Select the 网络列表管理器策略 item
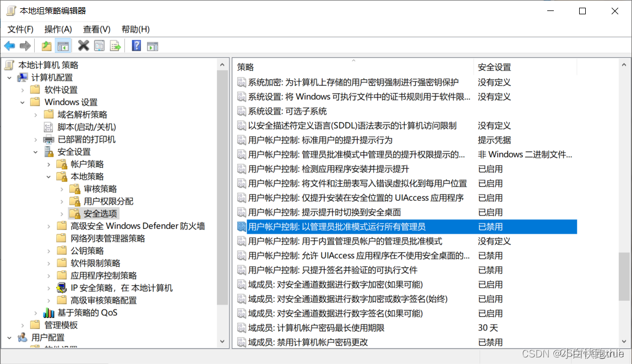The width and height of the screenshot is (632, 364). [107, 239]
